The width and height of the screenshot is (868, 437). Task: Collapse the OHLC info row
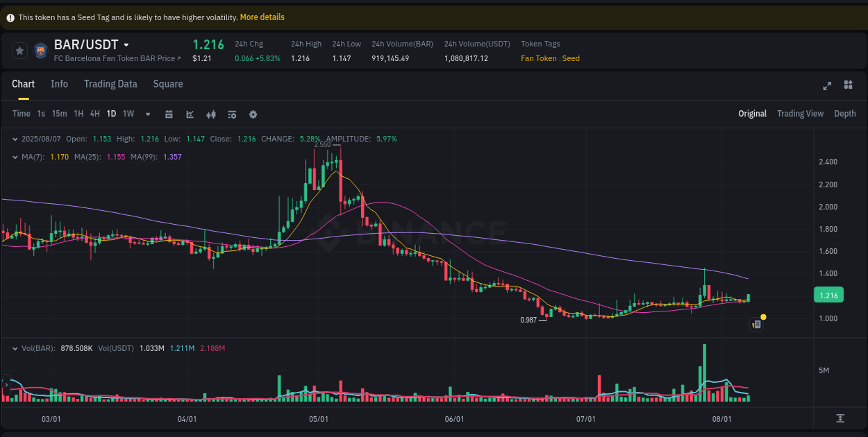click(x=15, y=139)
